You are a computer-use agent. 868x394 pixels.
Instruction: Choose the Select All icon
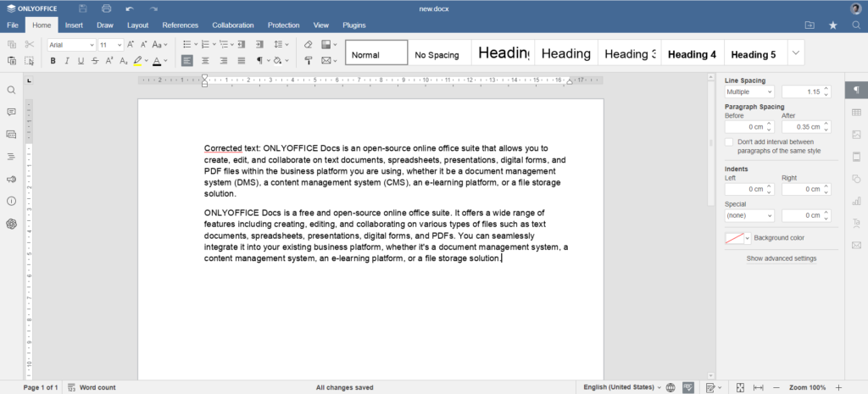(x=30, y=60)
